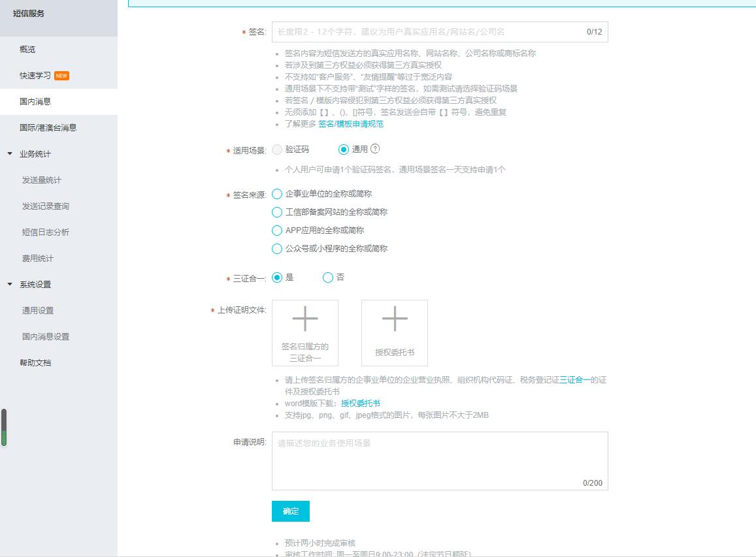Click the sidebar scrollbar handle
The height and width of the screenshot is (557, 756).
[4, 428]
